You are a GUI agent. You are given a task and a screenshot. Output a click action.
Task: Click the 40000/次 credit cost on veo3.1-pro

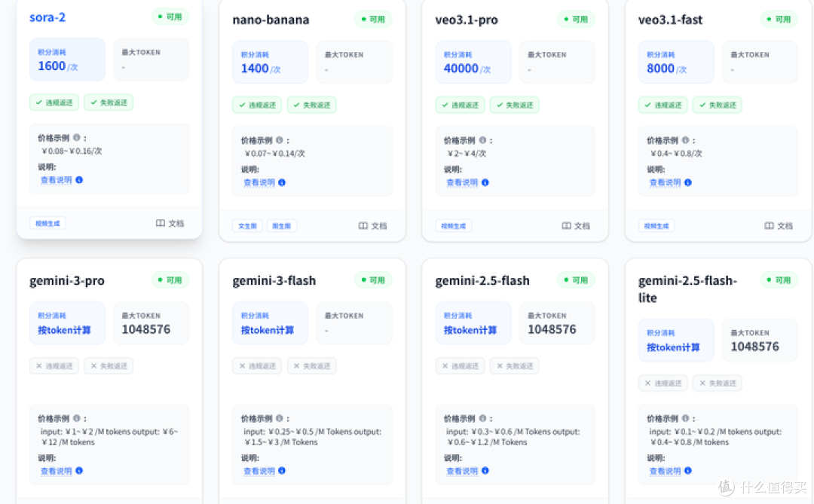(467, 69)
